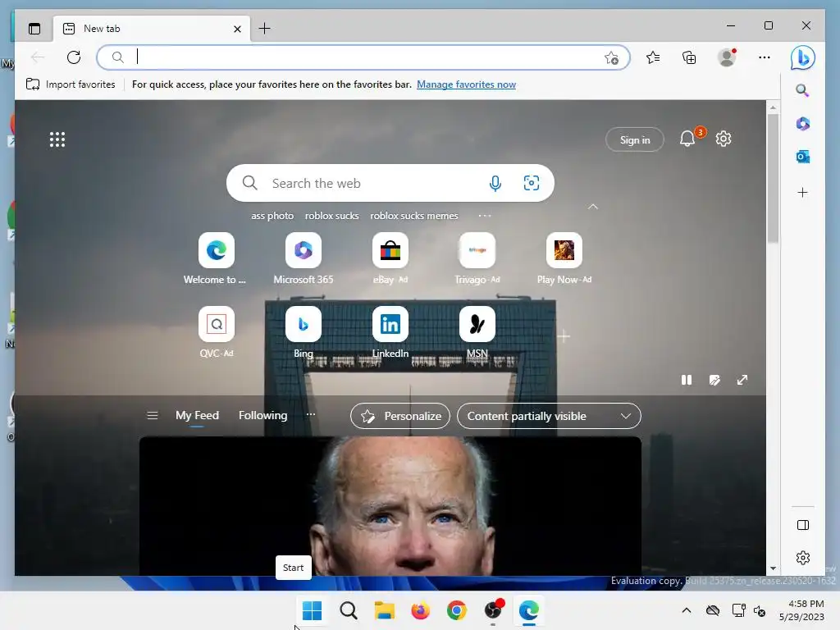Open the MSN quick link
840x630 pixels.
coord(477,333)
